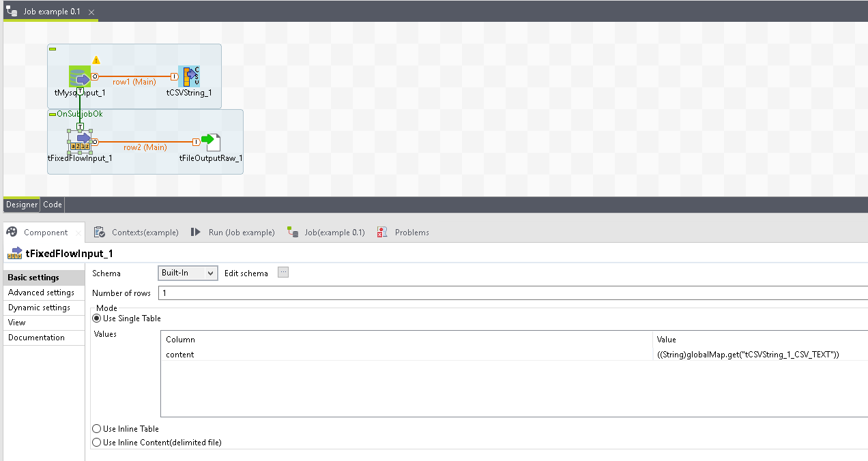The image size is (868, 461).
Task: Select the tMysqlInput_1 component icon
Action: pyautogui.click(x=79, y=77)
